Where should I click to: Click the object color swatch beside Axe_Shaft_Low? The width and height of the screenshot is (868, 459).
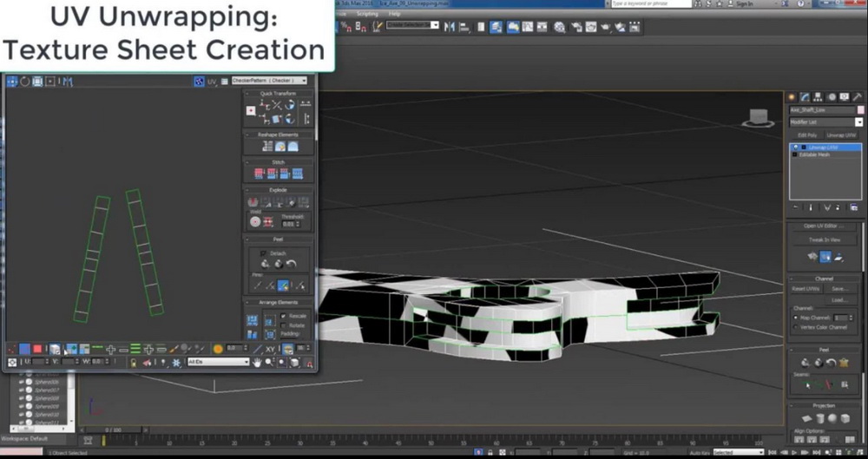[859, 110]
